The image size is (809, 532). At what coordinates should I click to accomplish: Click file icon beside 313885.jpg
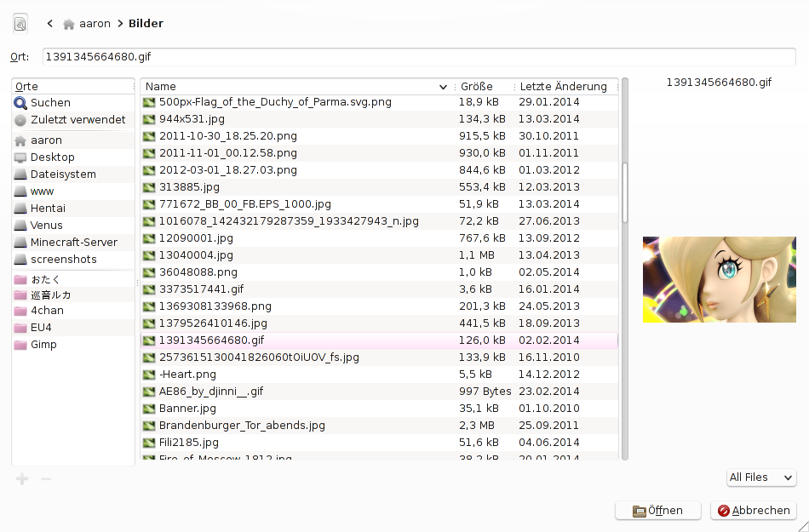(x=149, y=187)
